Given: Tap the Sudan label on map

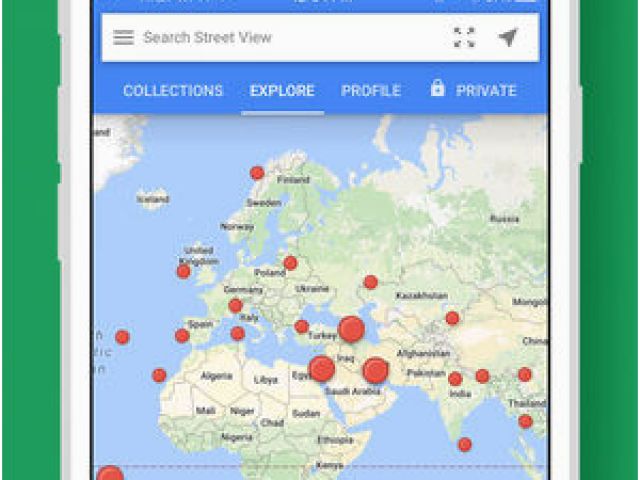Looking at the screenshot, I should [306, 413].
